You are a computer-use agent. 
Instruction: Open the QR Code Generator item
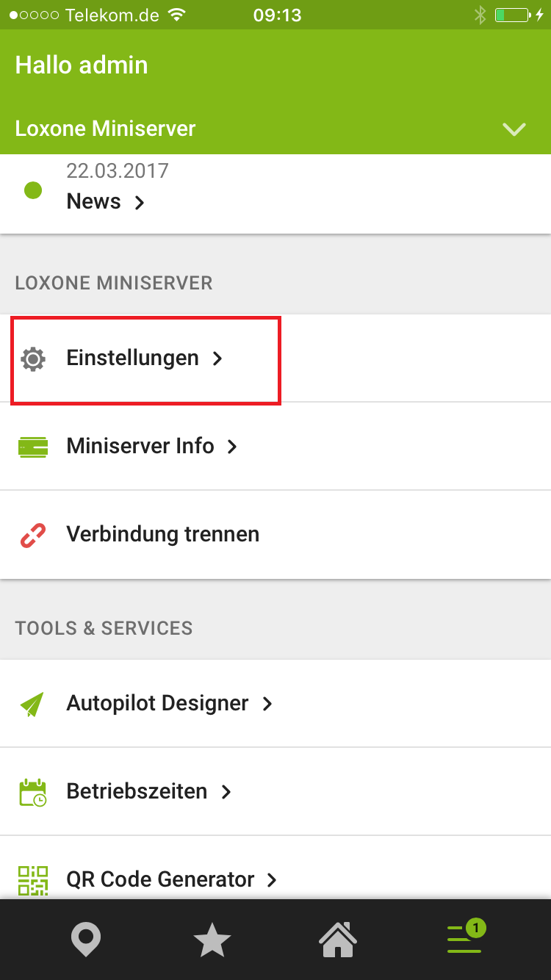pos(160,879)
